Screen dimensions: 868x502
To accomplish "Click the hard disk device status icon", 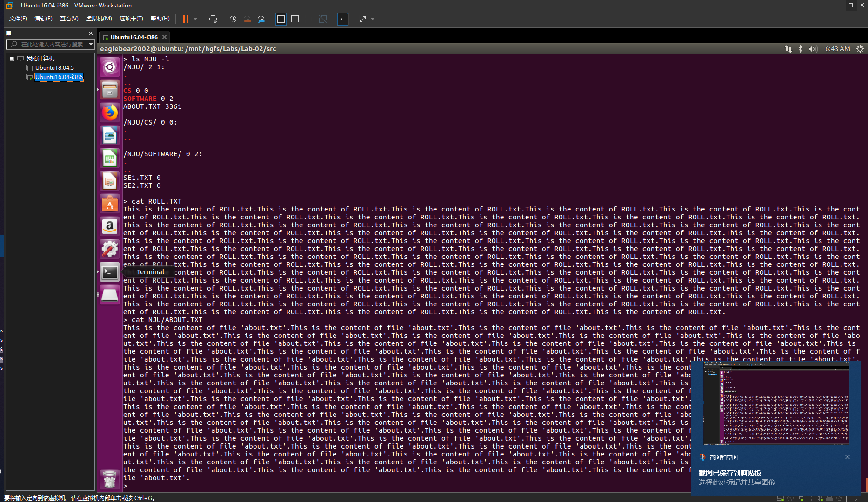I will click(780, 499).
